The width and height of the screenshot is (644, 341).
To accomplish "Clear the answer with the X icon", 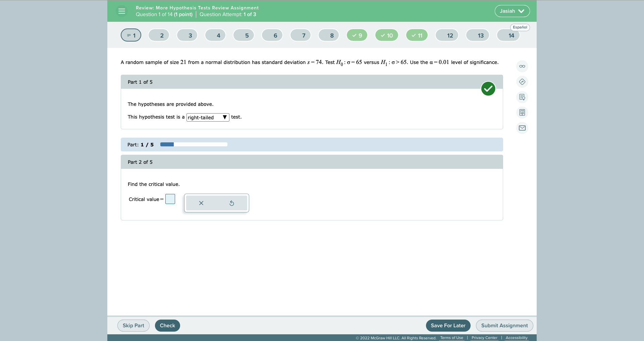I will [201, 203].
